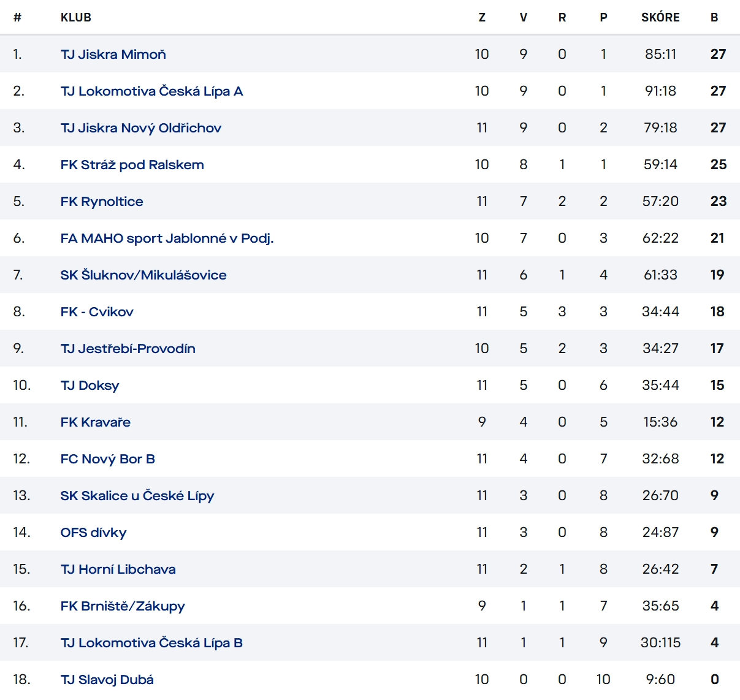Select FC Nový Bor B link
This screenshot has height=700, width=740.
(107, 459)
